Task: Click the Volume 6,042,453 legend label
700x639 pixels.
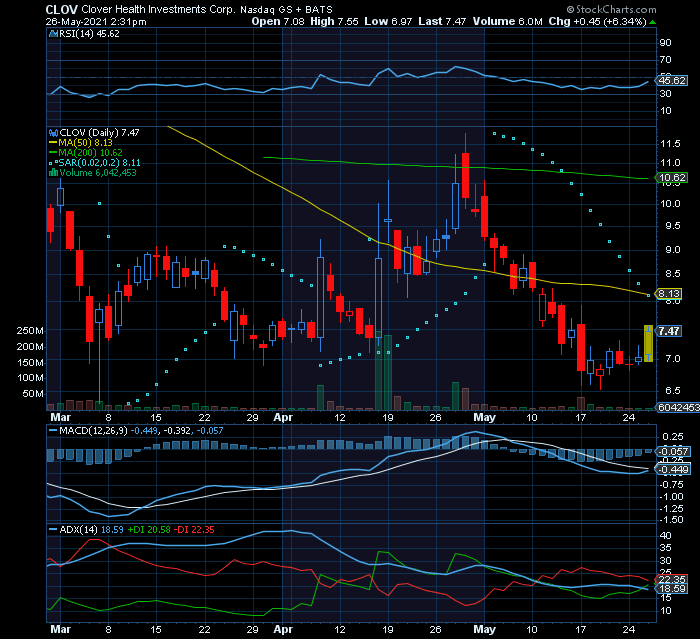Action: [x=98, y=173]
